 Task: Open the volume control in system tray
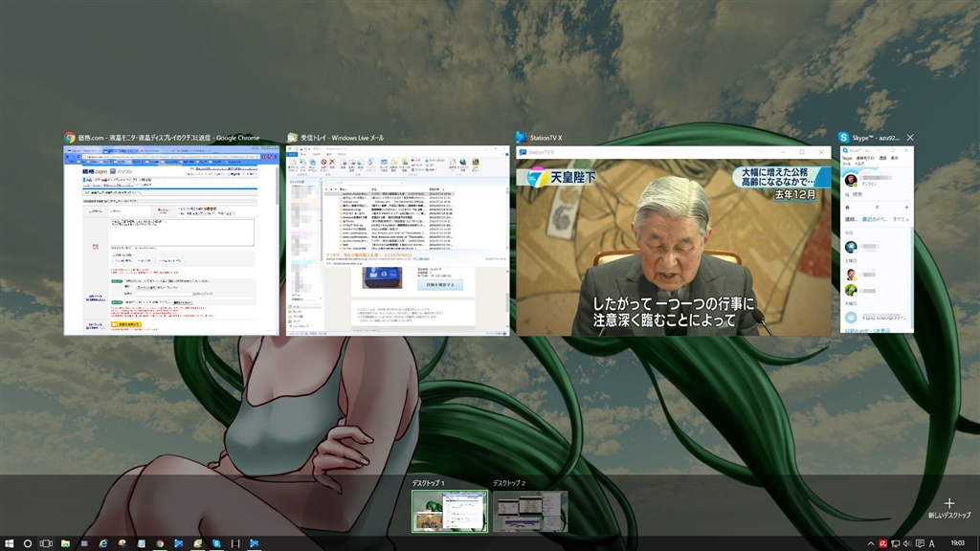[905, 543]
